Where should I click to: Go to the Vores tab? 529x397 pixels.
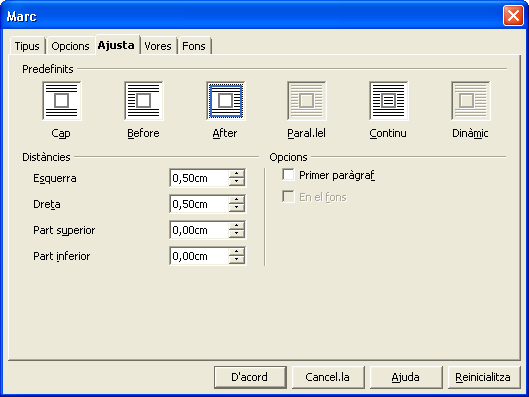[158, 46]
